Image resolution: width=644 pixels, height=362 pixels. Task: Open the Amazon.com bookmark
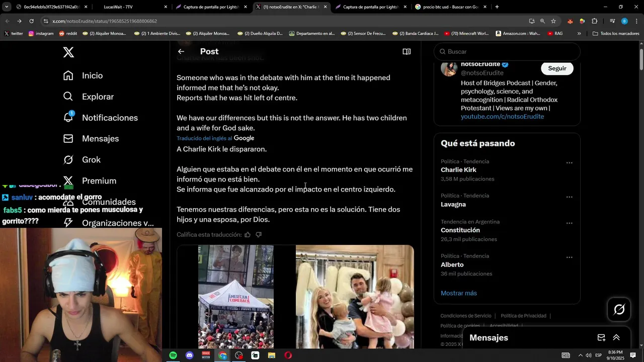pyautogui.click(x=518, y=34)
